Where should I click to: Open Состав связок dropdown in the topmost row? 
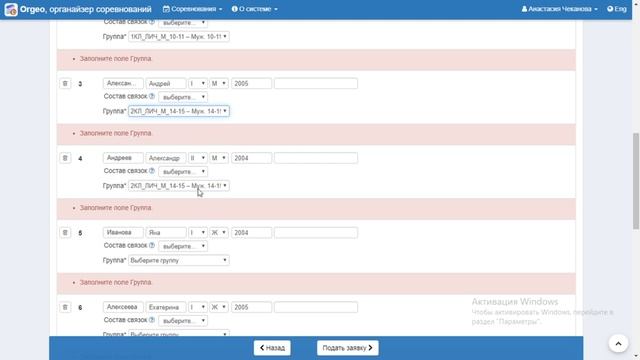point(183,23)
